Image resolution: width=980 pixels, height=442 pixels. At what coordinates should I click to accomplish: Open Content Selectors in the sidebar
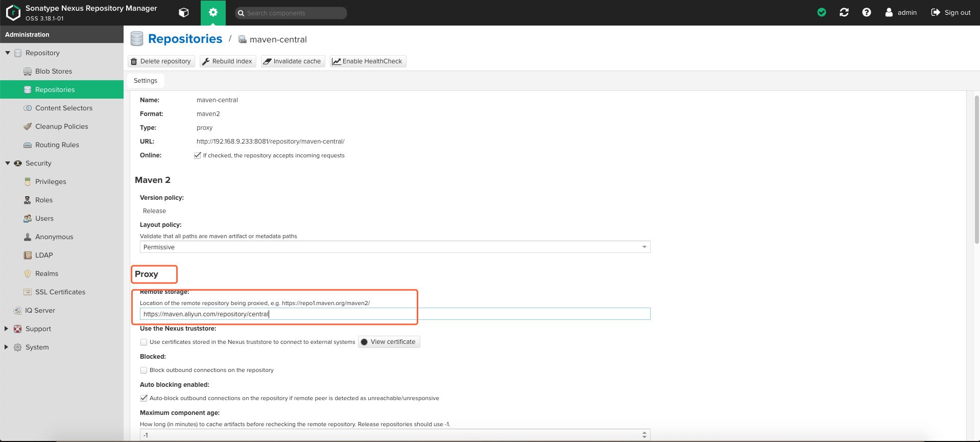pos(62,108)
